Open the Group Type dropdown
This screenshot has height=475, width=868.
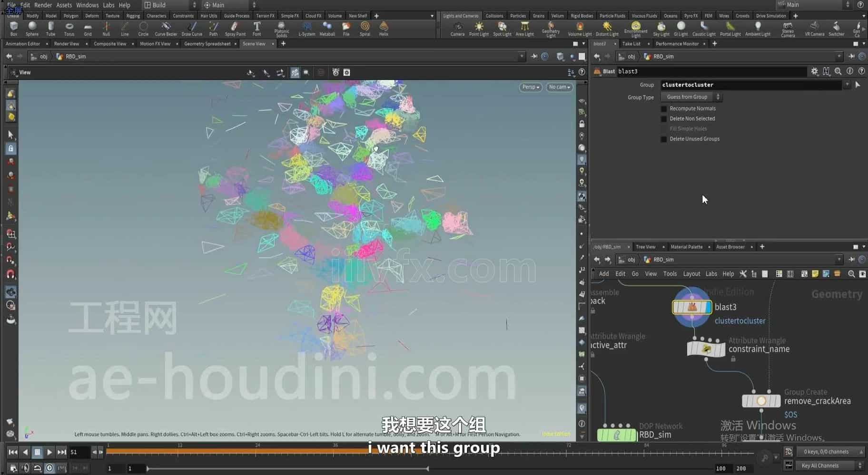coord(691,97)
